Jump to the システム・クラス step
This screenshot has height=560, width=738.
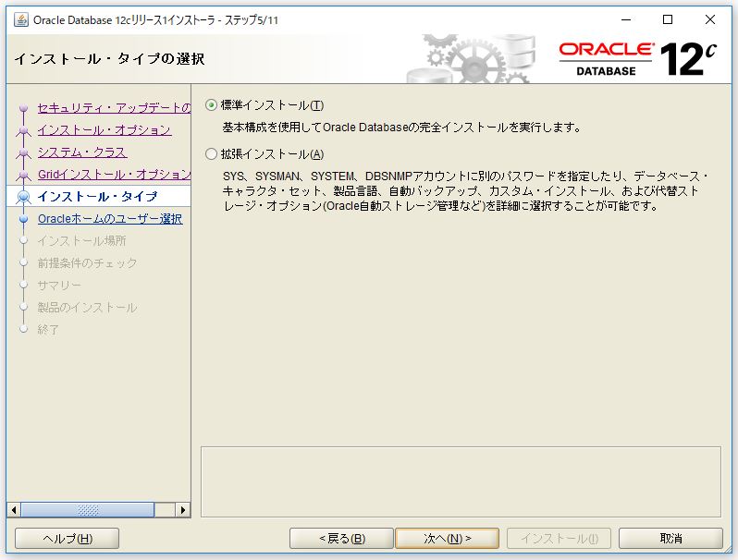[x=82, y=152]
